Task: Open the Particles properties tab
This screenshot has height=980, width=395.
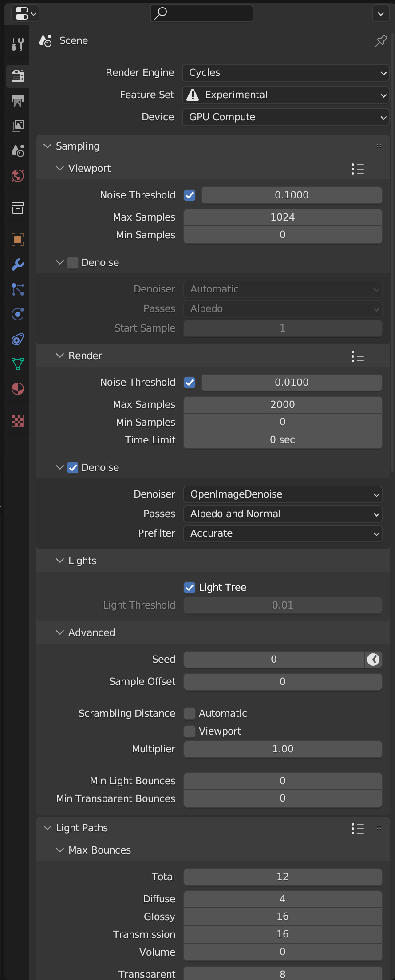Action: (x=18, y=289)
